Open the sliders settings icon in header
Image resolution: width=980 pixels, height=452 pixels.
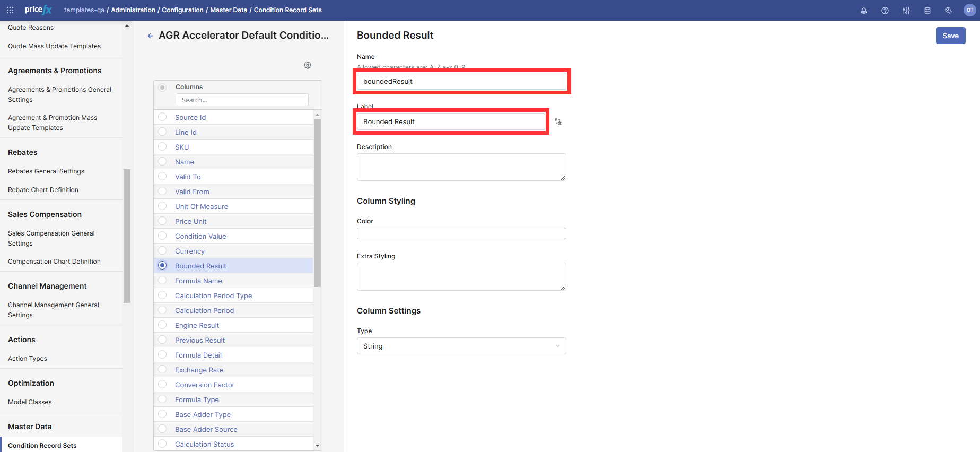tap(906, 11)
